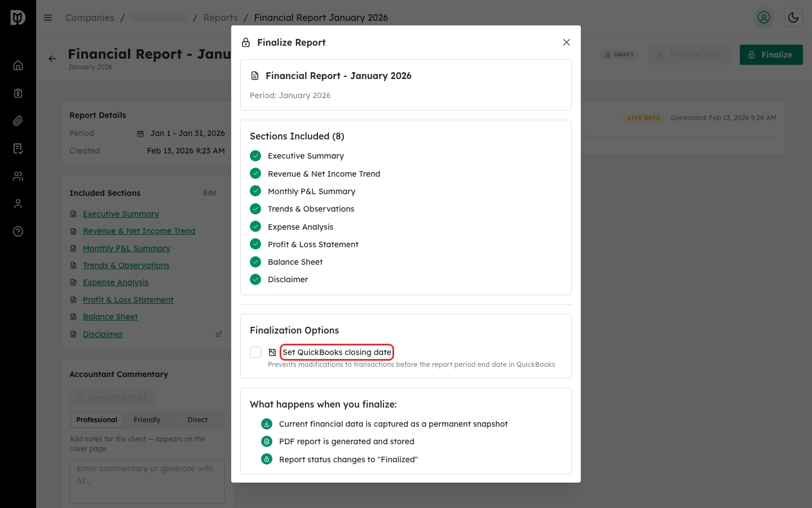Open the user account avatar menu
The width and height of the screenshot is (812, 508).
tap(764, 17)
